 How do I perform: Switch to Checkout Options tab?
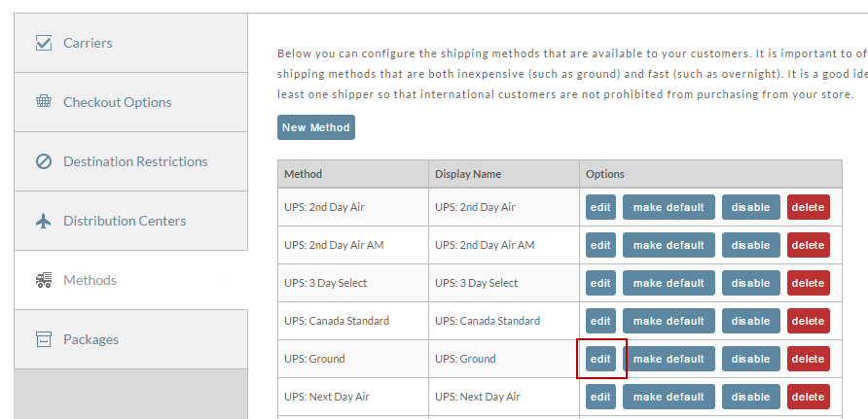(x=131, y=102)
